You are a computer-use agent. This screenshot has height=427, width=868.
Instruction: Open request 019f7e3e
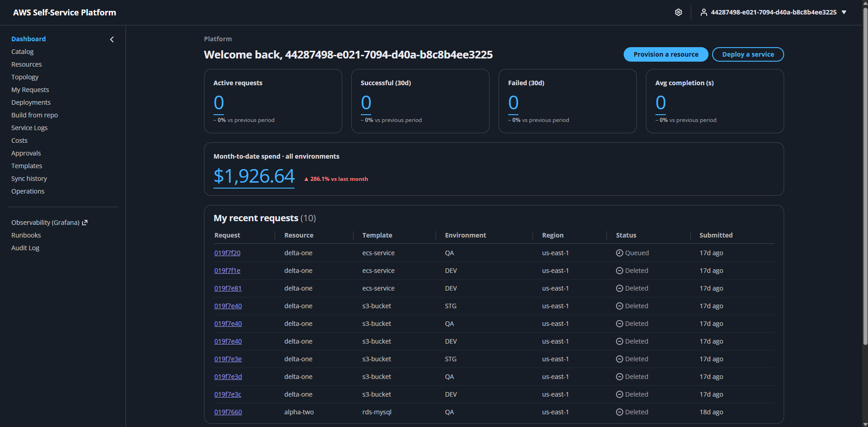(x=228, y=359)
